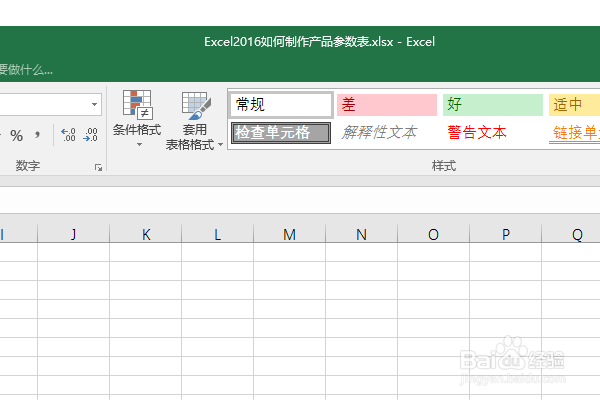The width and height of the screenshot is (600, 400).
Task: Apply the 警告文本 cell style
Action: point(492,133)
